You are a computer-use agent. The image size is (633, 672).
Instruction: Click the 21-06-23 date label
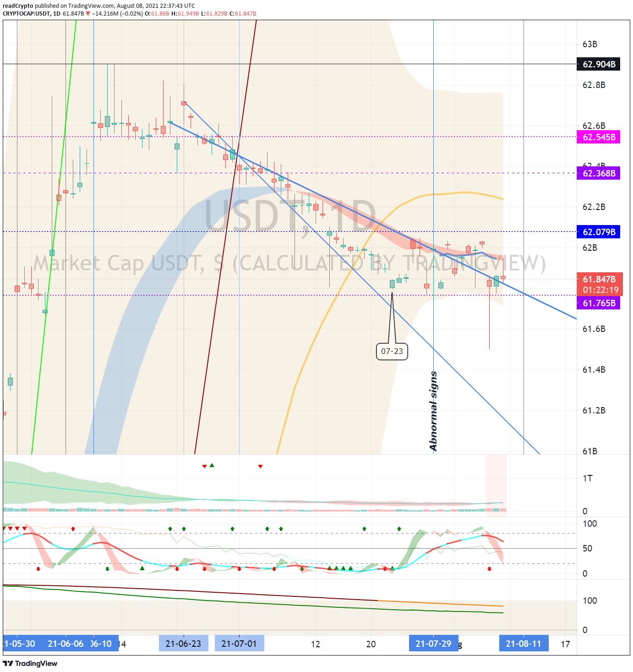(183, 644)
